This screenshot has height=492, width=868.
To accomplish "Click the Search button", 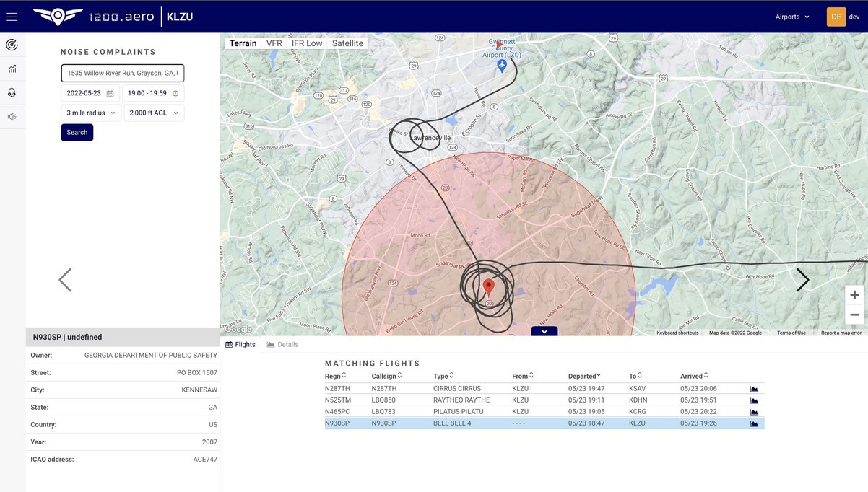I will [77, 133].
